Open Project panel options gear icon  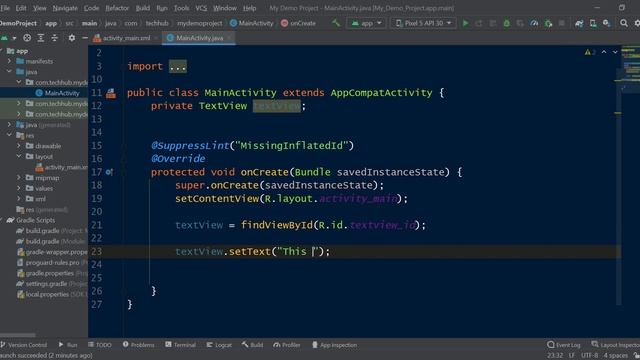[x=72, y=38]
